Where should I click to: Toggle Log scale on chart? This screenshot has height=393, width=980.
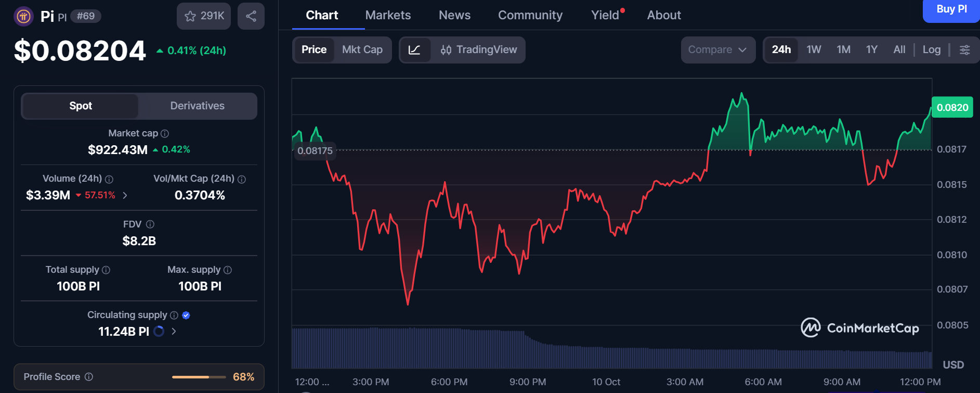tap(932, 50)
